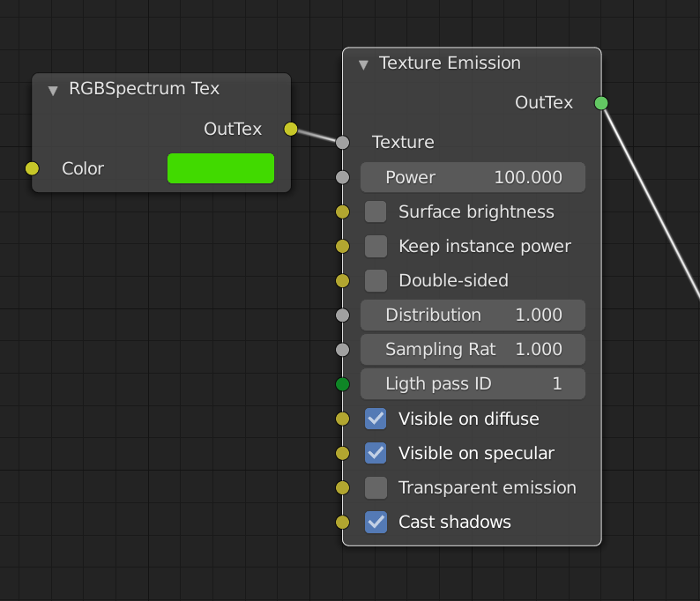The width and height of the screenshot is (700, 601).
Task: Disable Visible on diffuse checkbox
Action: (x=376, y=419)
